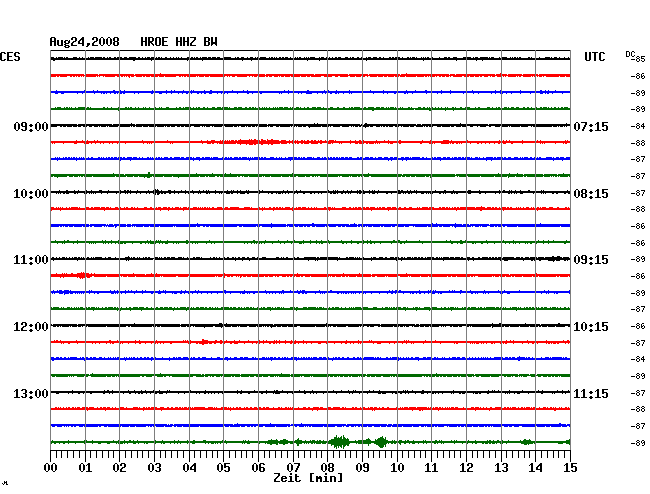The image size is (650, 494).
Task: Click the black spike at minute 03 on the 10:00 trace
Action: coord(157,192)
